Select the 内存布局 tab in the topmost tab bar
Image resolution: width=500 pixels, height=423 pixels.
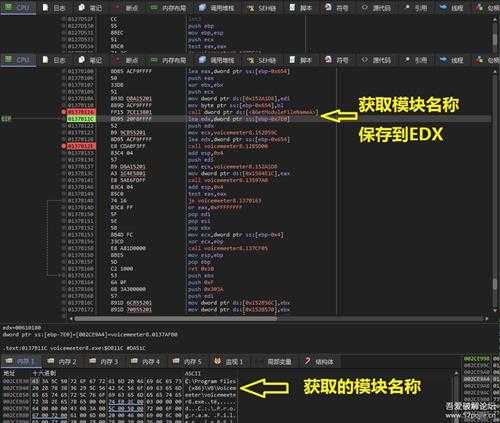(x=169, y=8)
